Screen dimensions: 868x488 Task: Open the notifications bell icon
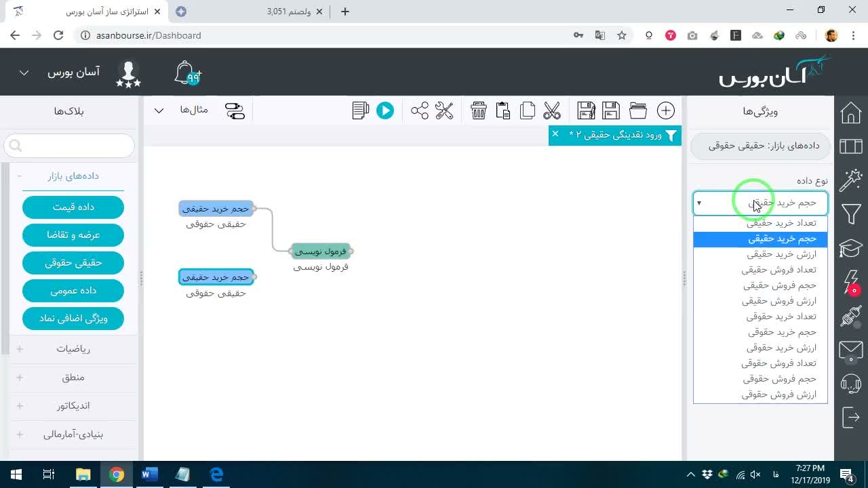point(186,73)
